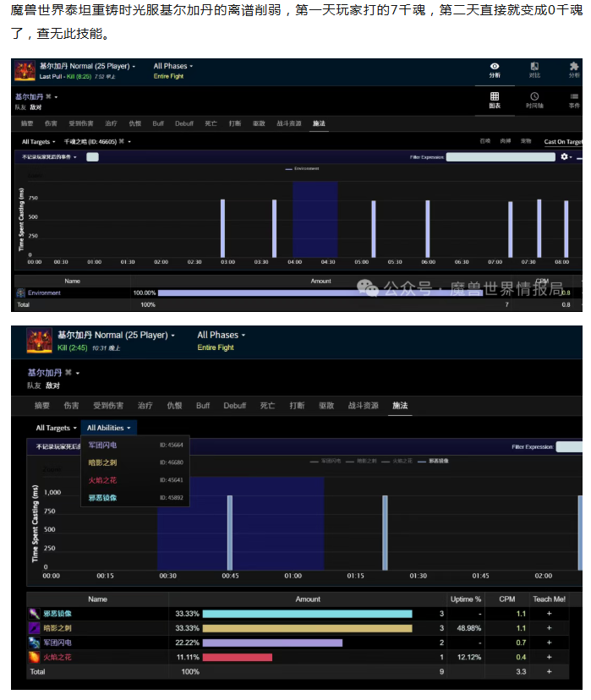
Task: Select 敌对 in the Kill (2:45) log
Action: 52,386
